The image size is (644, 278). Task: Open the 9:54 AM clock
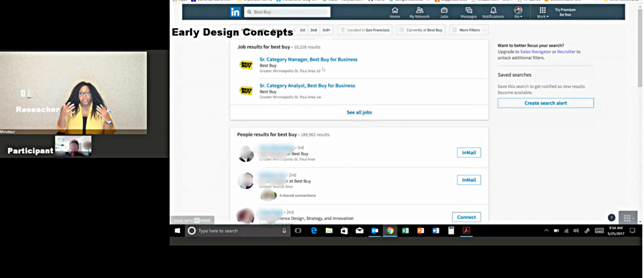point(616,231)
